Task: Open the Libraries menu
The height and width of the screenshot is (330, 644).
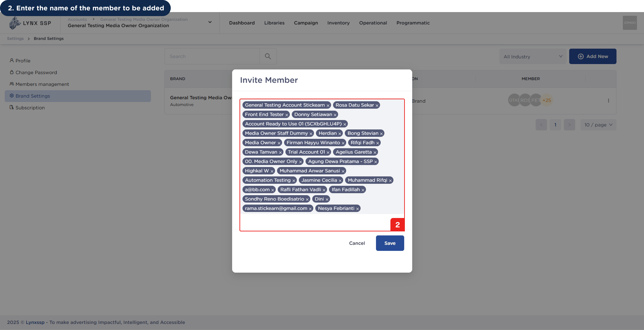Action: point(274,23)
